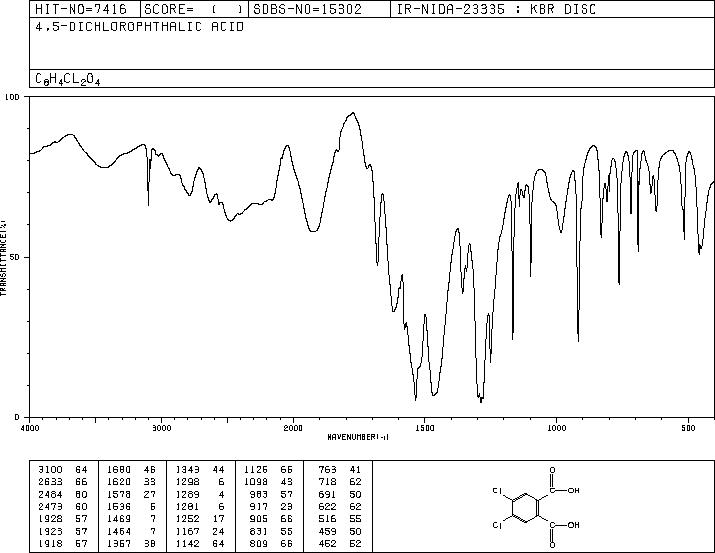The image size is (715, 553).
Task: Click the 0 y-axis tick label
Action: coord(17,417)
